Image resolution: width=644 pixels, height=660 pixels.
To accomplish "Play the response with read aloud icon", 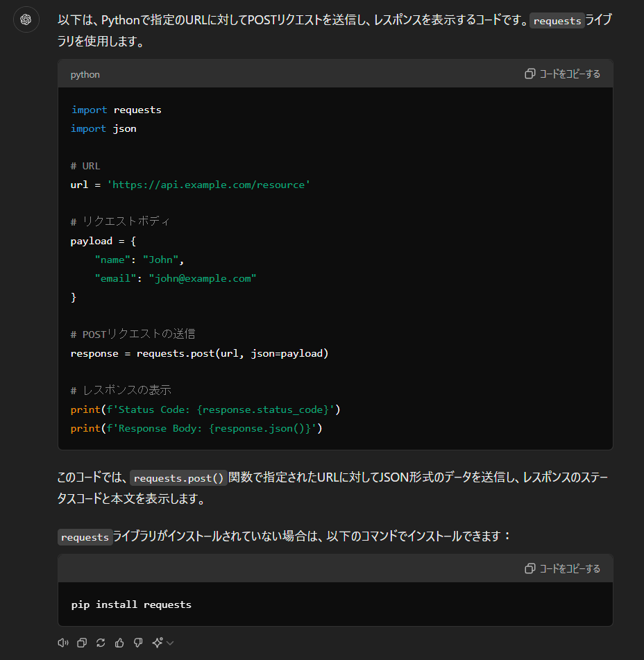I will [x=62, y=643].
